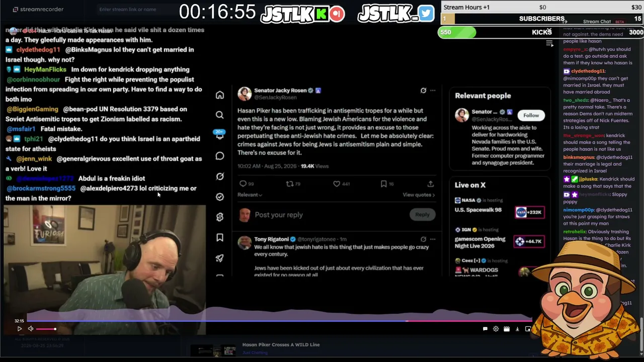The image size is (644, 362).
Task: Click the Relevant people heading
Action: point(482,96)
